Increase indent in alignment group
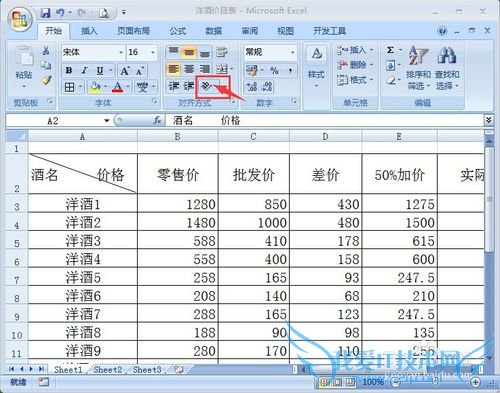 click(x=189, y=87)
